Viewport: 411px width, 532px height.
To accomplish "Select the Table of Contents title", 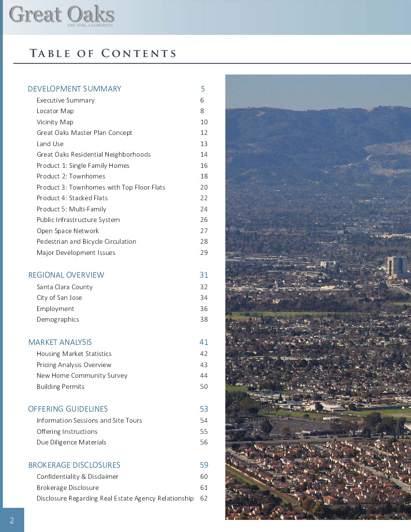I will tap(103, 54).
